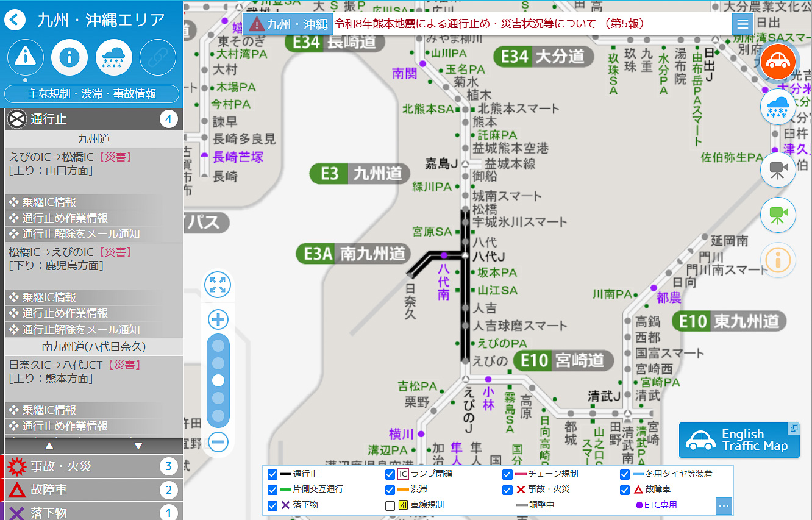The image size is (812, 520).
Task: Uncheck the 事故・火災 legend checkbox
Action: point(507,490)
